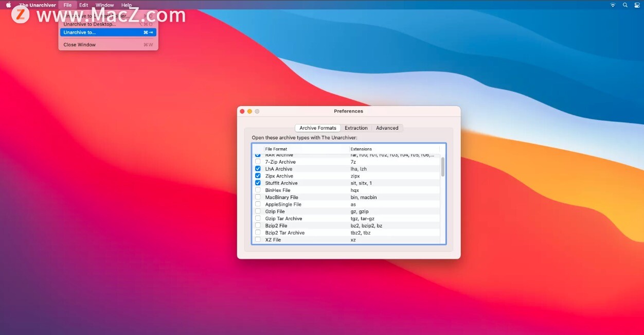The height and width of the screenshot is (335, 644).
Task: Select the "Zipx Archive" row name
Action: point(279,176)
